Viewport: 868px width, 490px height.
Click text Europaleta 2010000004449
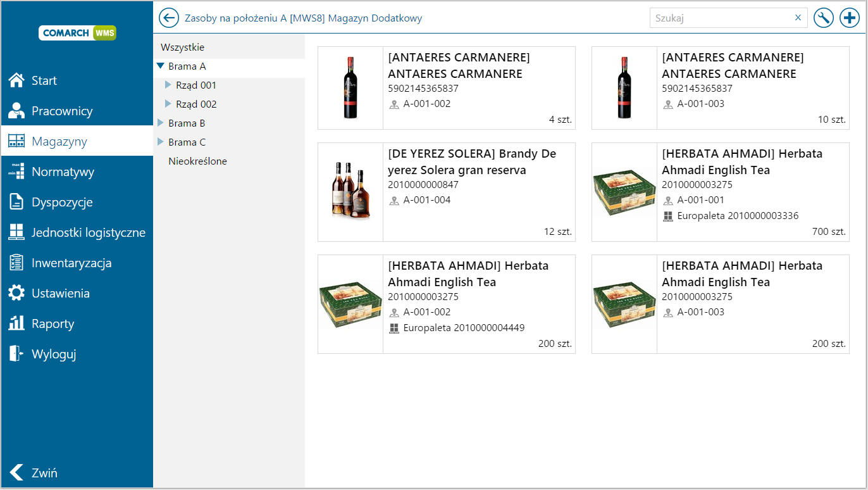(464, 328)
